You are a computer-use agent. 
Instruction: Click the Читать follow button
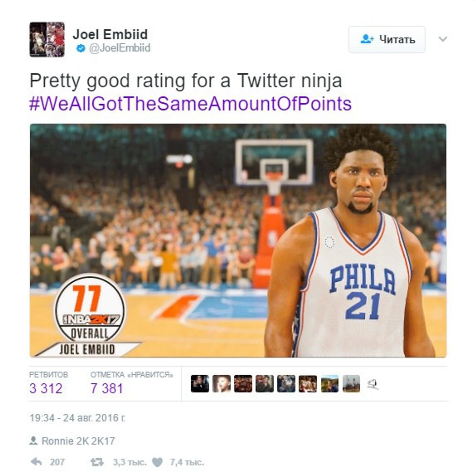tap(387, 39)
